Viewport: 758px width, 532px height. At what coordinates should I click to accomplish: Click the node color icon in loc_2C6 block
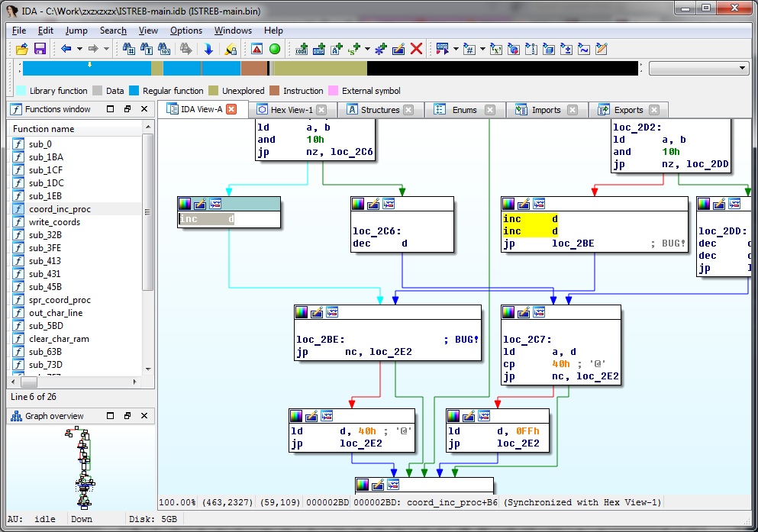[359, 204]
